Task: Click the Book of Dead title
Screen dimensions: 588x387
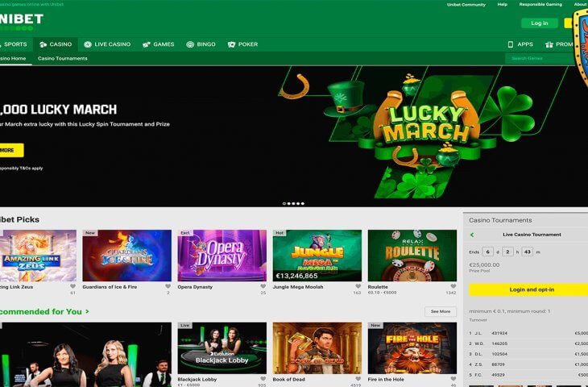Action: (288, 380)
